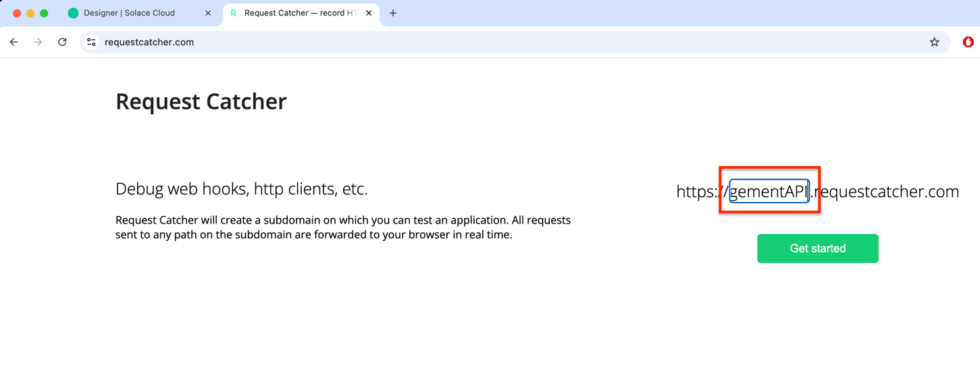
Task: Switch to Designer | Solace Cloud tab
Action: 129,13
